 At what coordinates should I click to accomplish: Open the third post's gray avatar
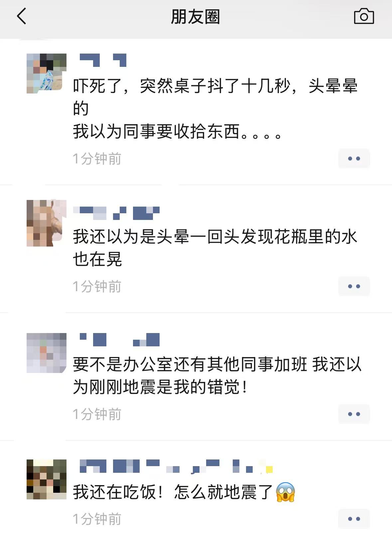point(47,353)
